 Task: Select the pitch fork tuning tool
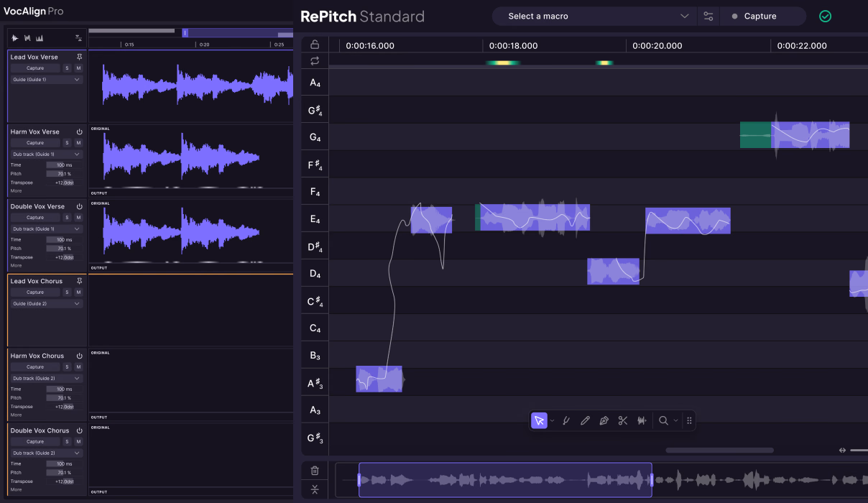[566, 421]
